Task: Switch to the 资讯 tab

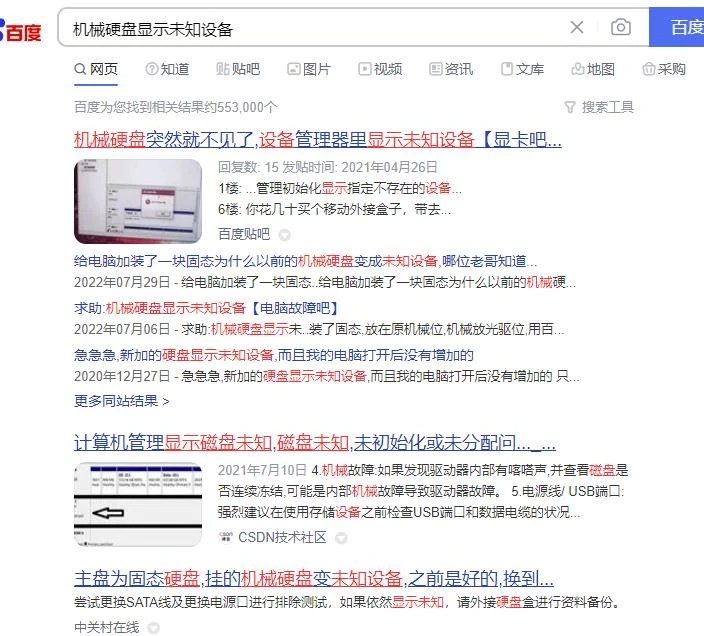Action: [x=451, y=69]
